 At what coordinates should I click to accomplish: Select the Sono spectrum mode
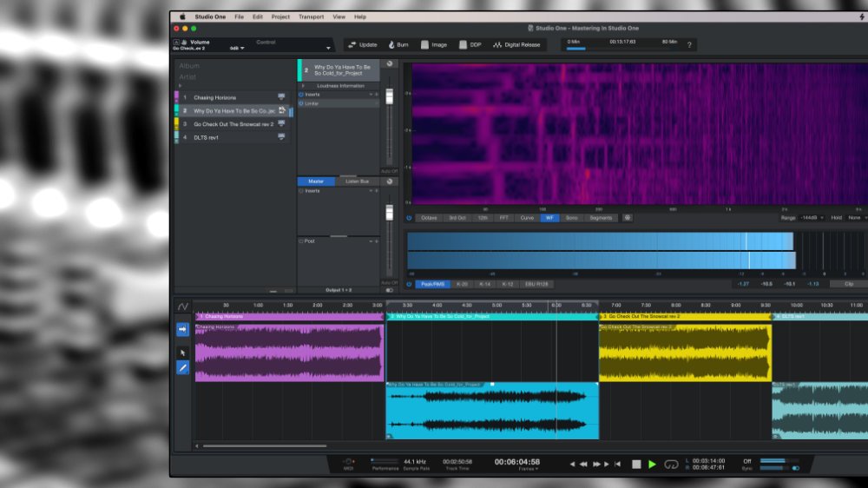(572, 218)
